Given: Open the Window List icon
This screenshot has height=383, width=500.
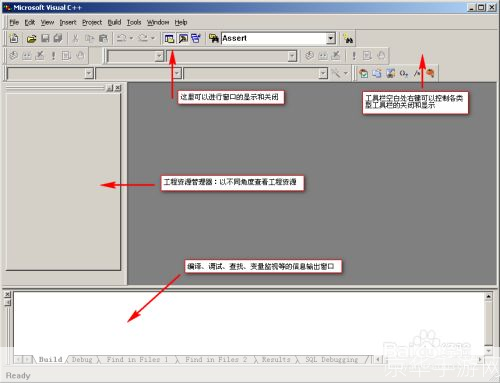Looking at the screenshot, I should click(196, 39).
